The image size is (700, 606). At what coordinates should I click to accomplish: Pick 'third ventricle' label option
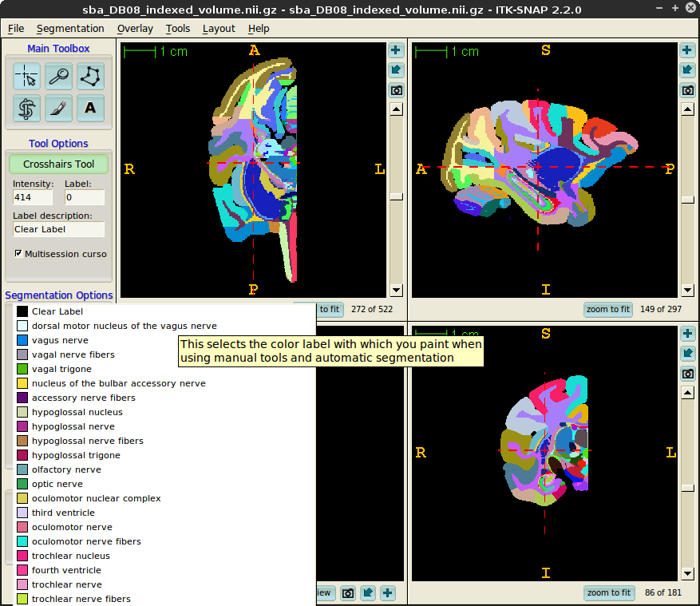click(x=63, y=513)
